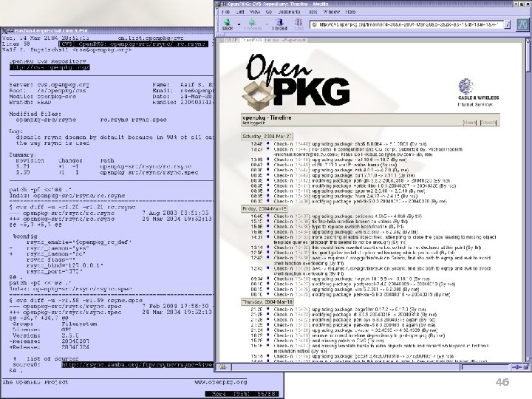
Task: Click the Mozilla throbber logo icon
Action: tap(522, 24)
